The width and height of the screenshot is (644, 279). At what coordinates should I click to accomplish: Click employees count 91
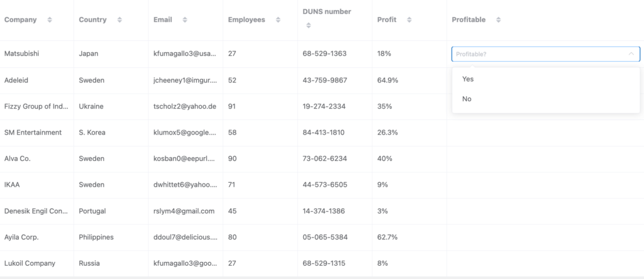(231, 107)
